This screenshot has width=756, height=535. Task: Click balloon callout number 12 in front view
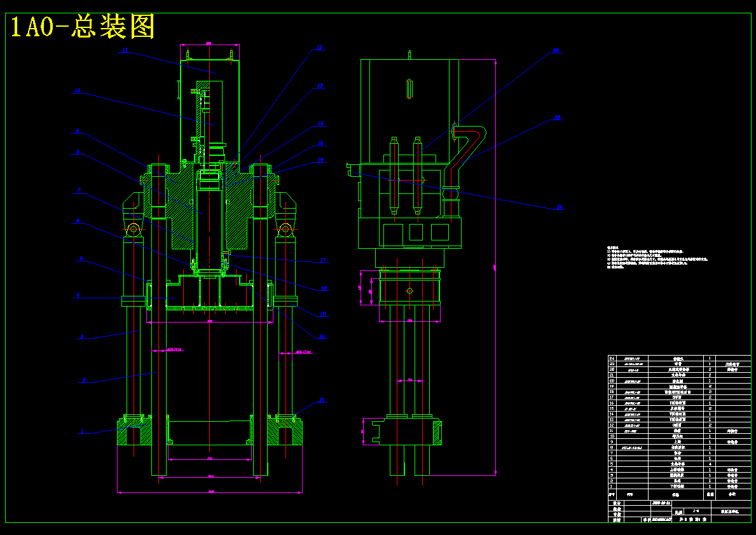(319, 48)
